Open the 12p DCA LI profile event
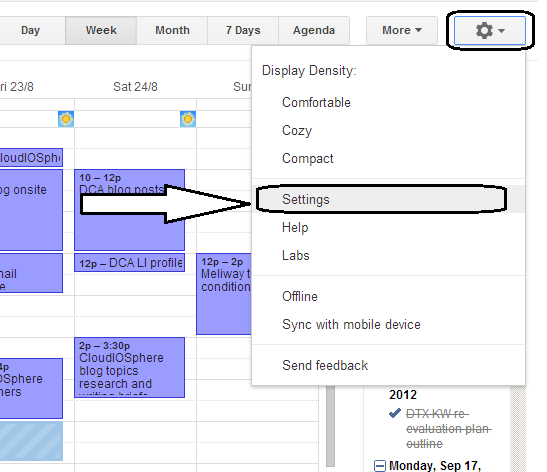The image size is (547, 472). coord(129,263)
